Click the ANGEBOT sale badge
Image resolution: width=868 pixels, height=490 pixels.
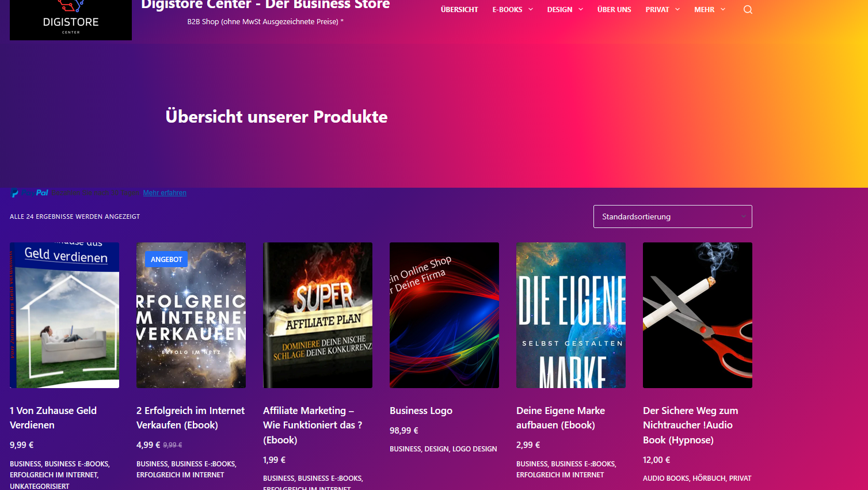pyautogui.click(x=166, y=259)
